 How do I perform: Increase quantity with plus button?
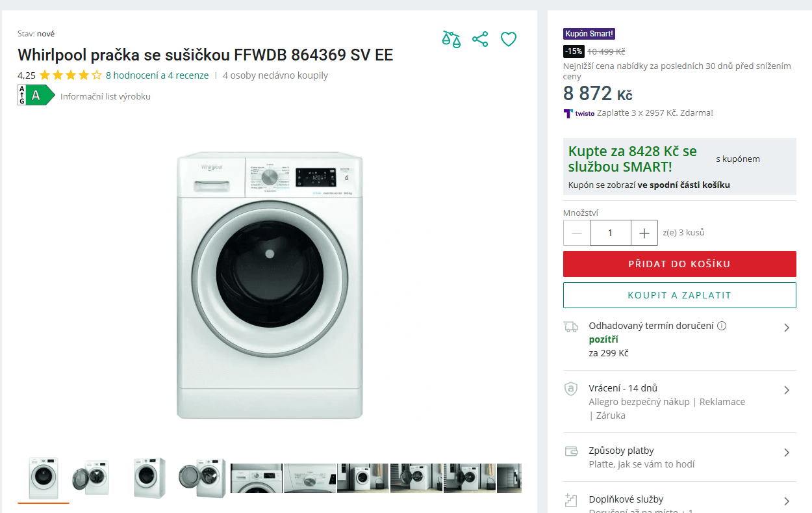[644, 233]
